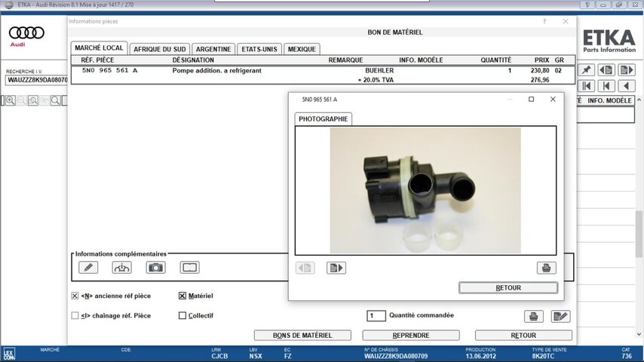Select part row 5N0 965 561 A
This screenshot has height=362, width=644.
[x=323, y=75]
